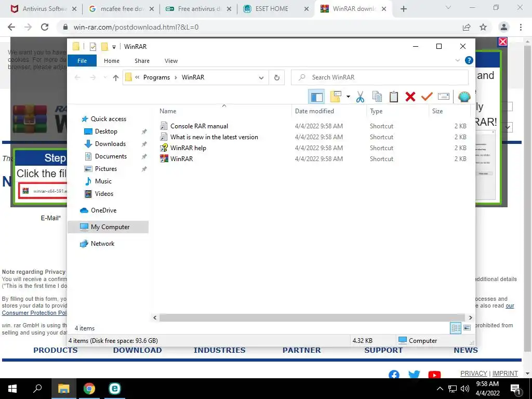
Task: Click the Cut scissors icon
Action: (360, 97)
